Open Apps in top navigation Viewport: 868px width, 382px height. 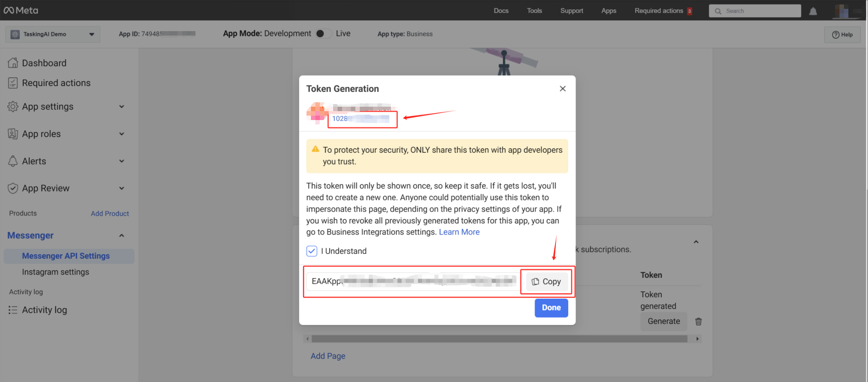609,11
